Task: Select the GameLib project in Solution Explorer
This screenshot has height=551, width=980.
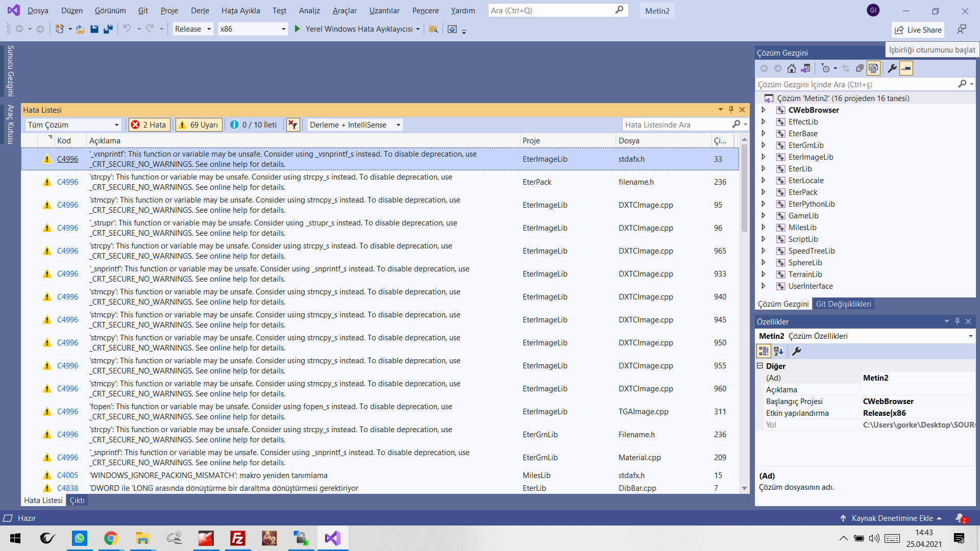Action: pos(803,215)
